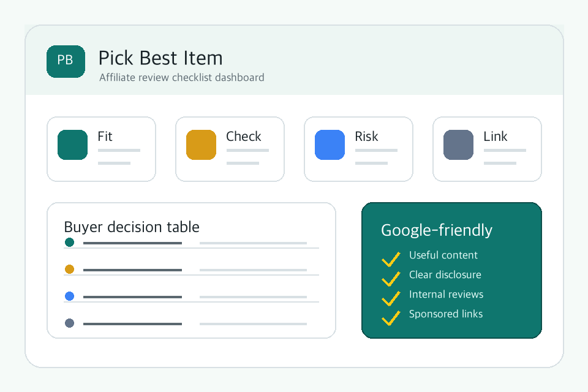Select the gray Link card icon
Screen dimensions: 588x392
(x=458, y=145)
